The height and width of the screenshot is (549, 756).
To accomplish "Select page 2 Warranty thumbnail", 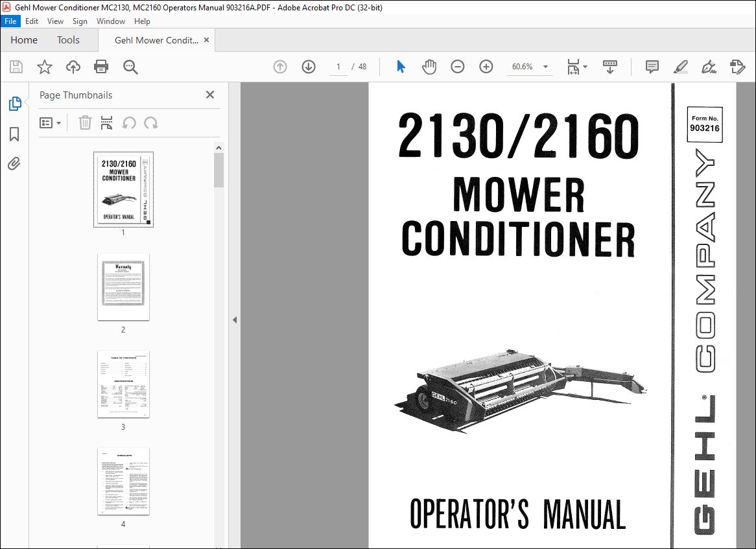I will [x=123, y=286].
